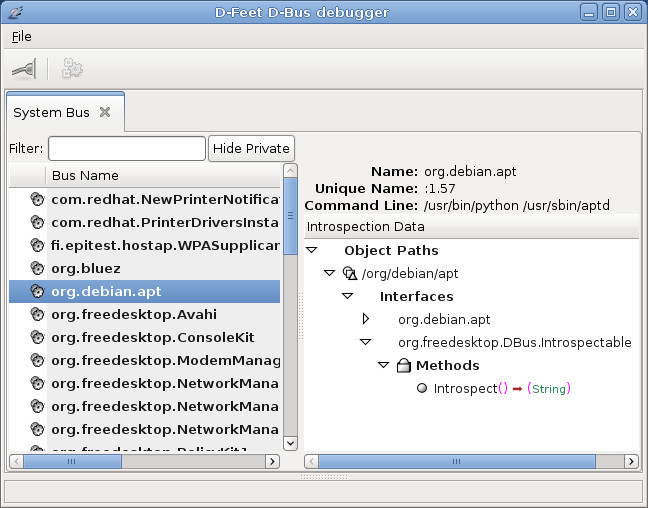The width and height of the screenshot is (648, 508).
Task: Click introspection panel scroll left arrow
Action: click(x=311, y=461)
